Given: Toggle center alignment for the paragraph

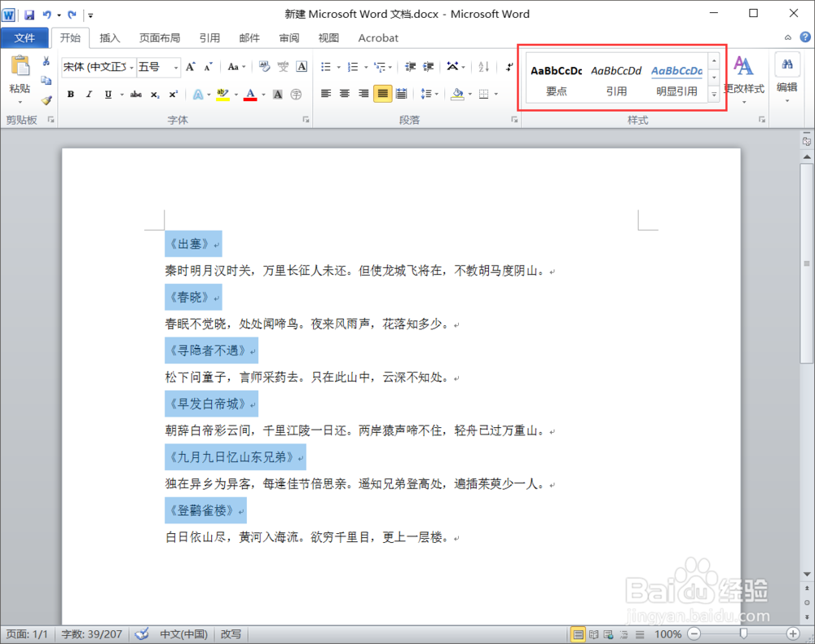Looking at the screenshot, I should (343, 93).
